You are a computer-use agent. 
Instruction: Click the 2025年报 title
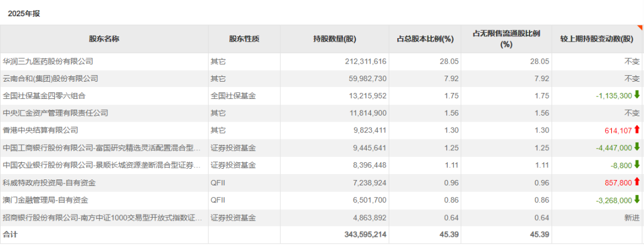pos(24,14)
